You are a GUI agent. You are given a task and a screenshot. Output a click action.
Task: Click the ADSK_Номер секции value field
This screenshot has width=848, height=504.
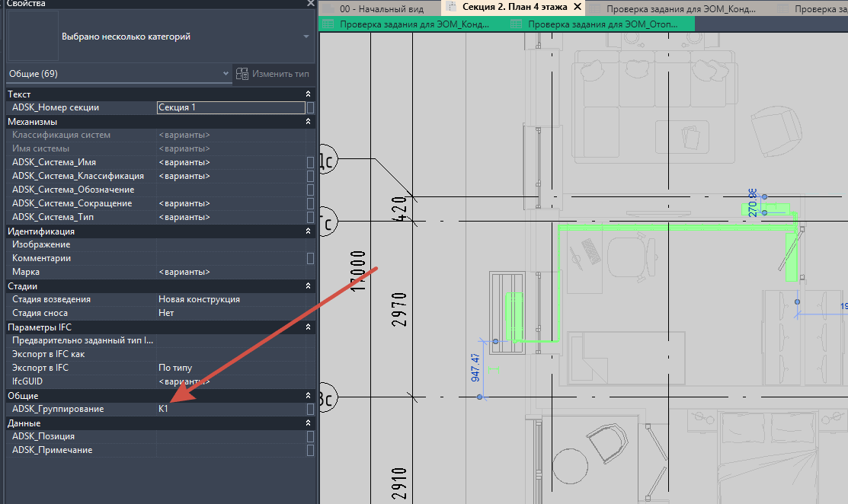point(231,107)
